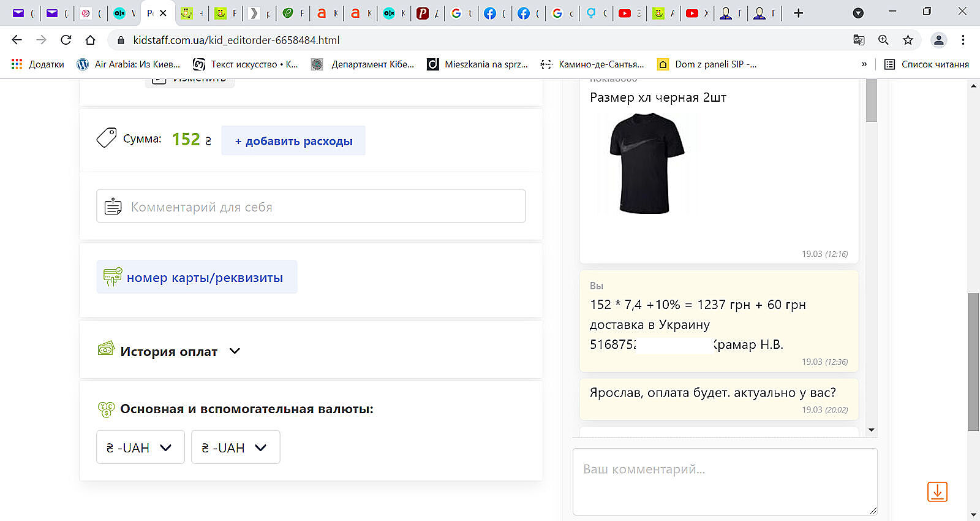Show hidden bookmarks with the double chevron
This screenshot has width=980, height=521.
point(864,64)
